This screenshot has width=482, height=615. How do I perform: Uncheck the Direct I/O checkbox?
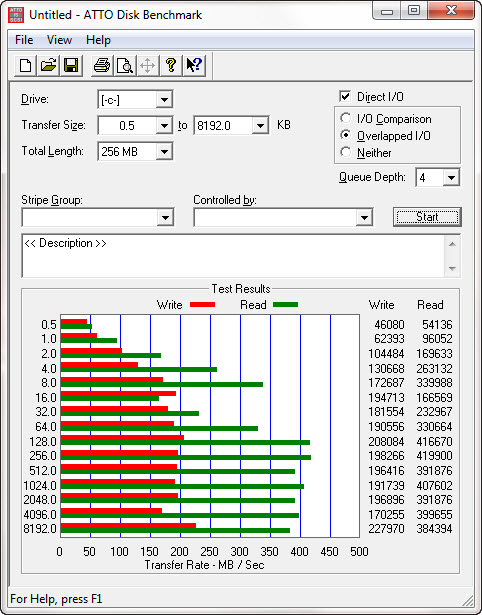click(345, 96)
